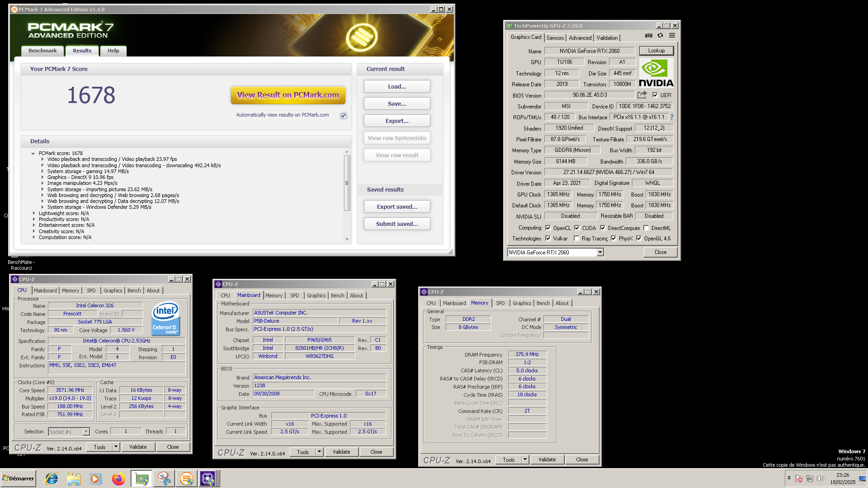Click the Bus Interface question mark help
Screen dimensions: 868x488
tap(672, 117)
